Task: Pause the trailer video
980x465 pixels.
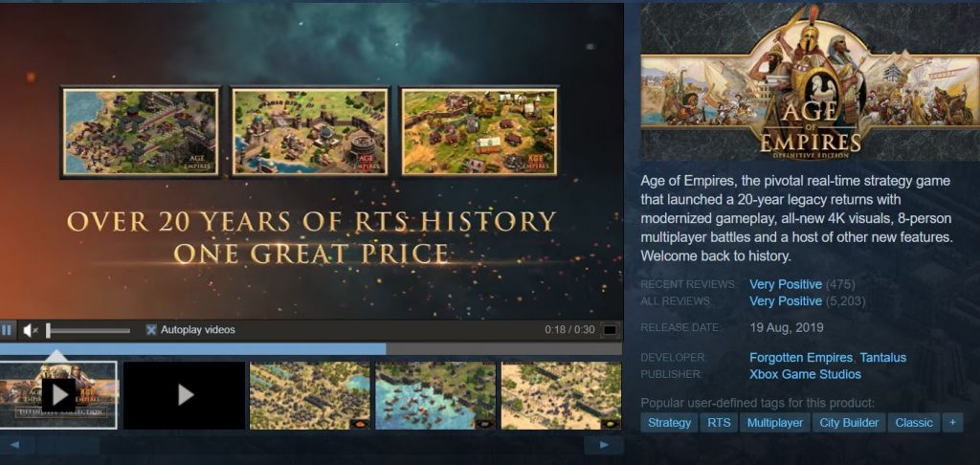Action: (x=7, y=330)
